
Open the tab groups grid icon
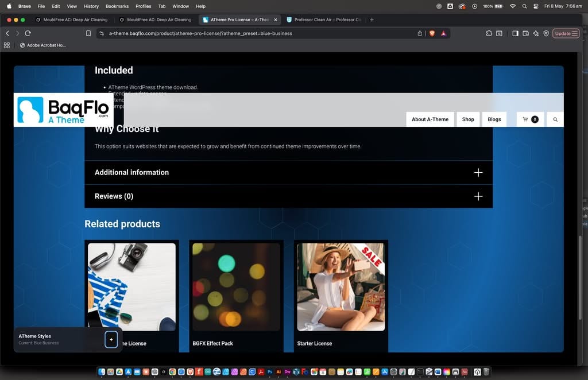point(7,45)
